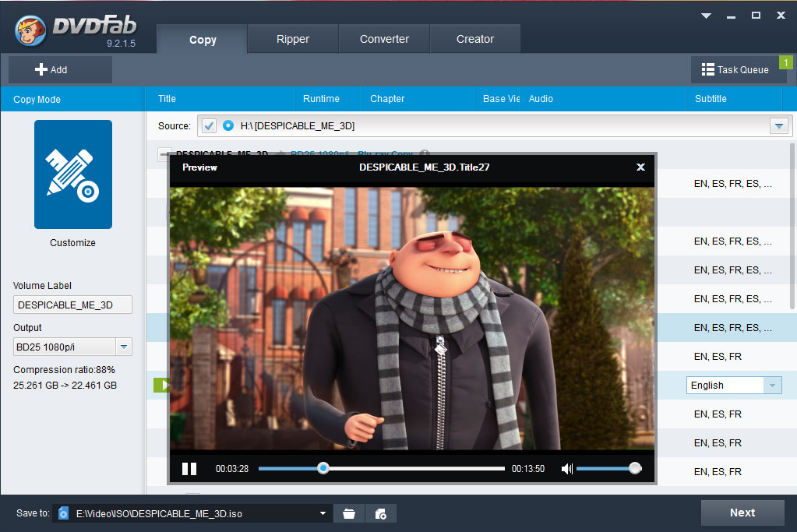Viewport: 797px width, 532px height.
Task: Click the preview seek slider handle
Action: (323, 468)
